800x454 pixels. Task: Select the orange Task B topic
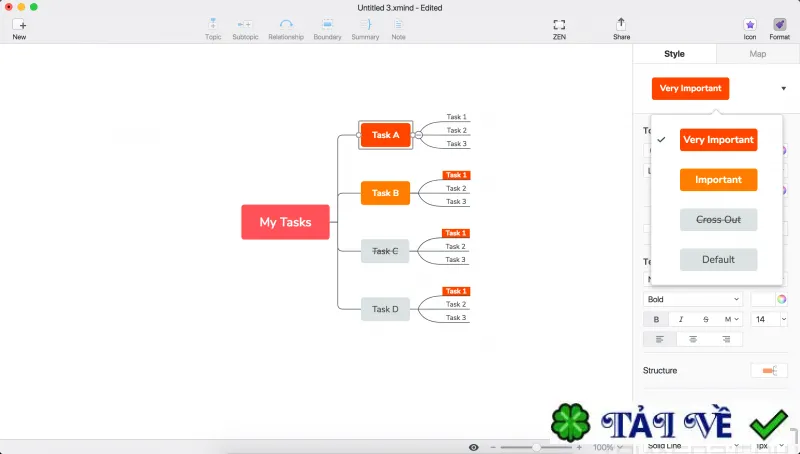(385, 193)
